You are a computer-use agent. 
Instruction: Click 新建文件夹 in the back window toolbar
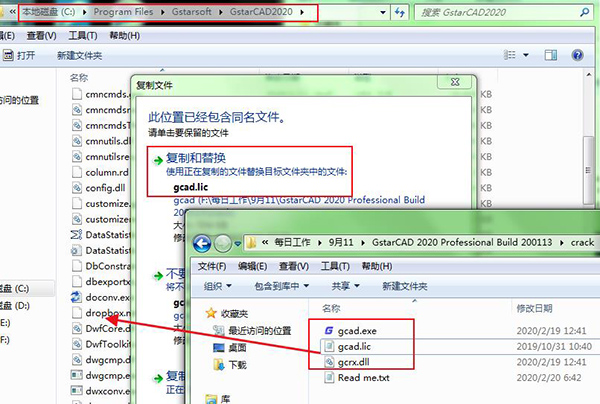click(x=80, y=55)
